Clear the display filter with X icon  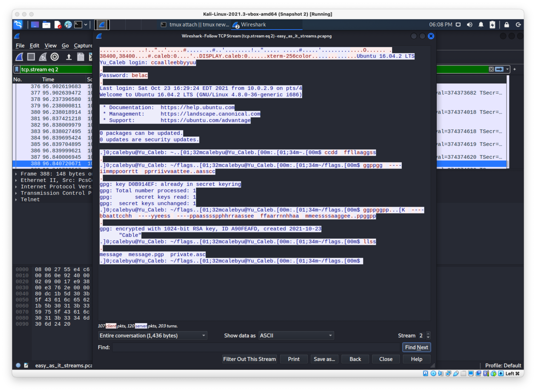491,69
